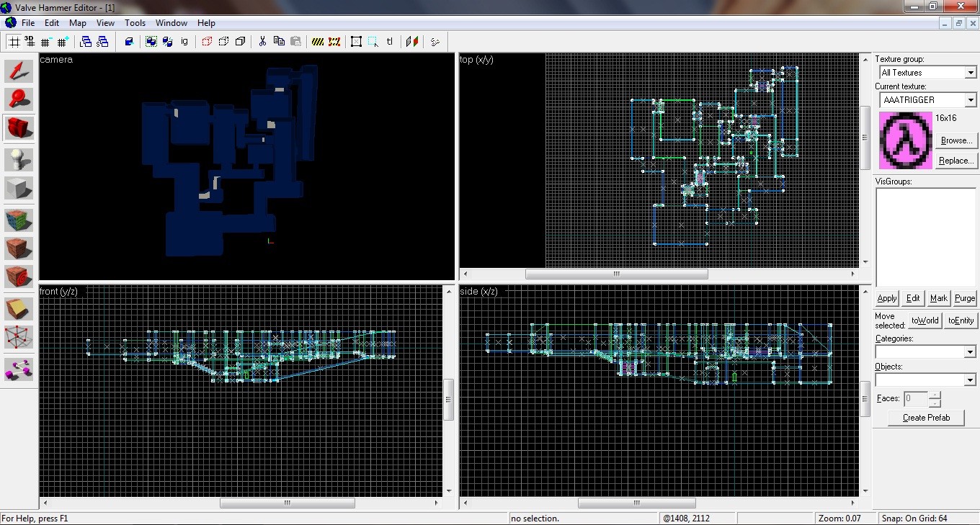Click the scissors Cut icon
Viewport: 980px width, 525px height.
tap(262, 42)
